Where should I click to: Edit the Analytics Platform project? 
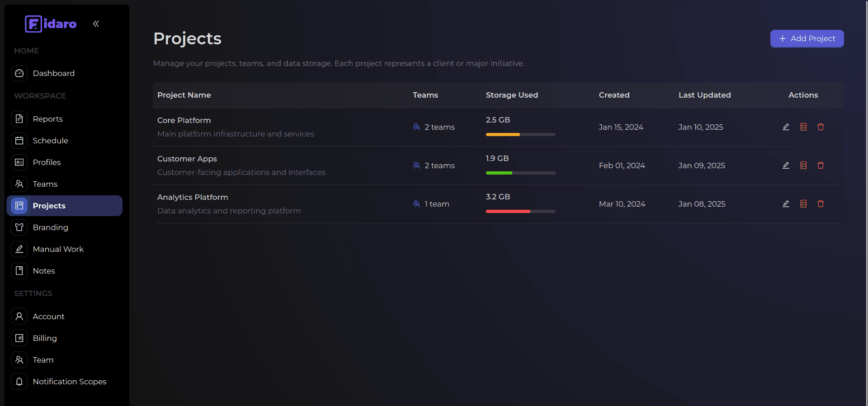[786, 204]
